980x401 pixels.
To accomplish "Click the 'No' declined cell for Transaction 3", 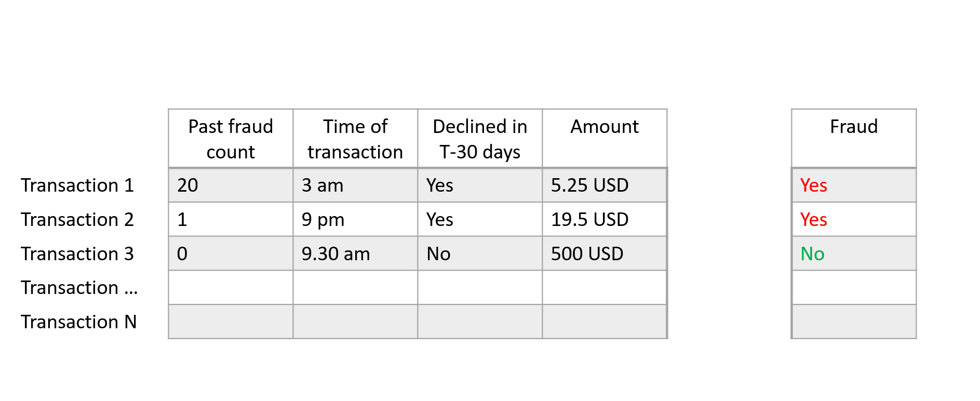I will point(480,254).
